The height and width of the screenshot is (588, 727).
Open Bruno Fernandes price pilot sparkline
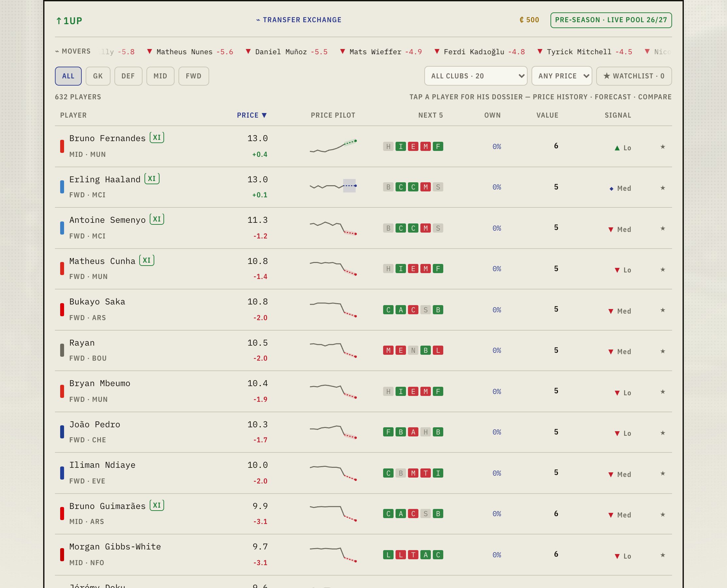point(333,146)
